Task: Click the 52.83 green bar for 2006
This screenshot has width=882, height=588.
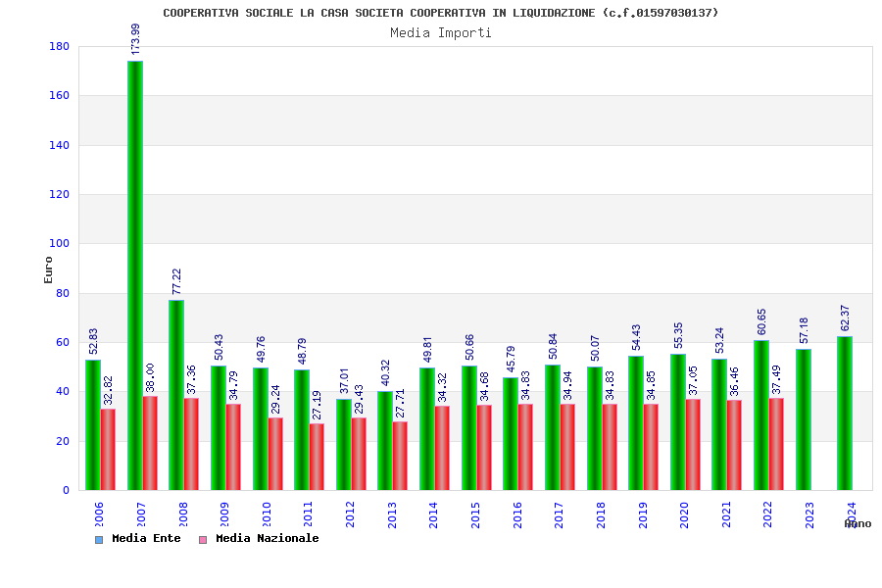Action: click(93, 424)
